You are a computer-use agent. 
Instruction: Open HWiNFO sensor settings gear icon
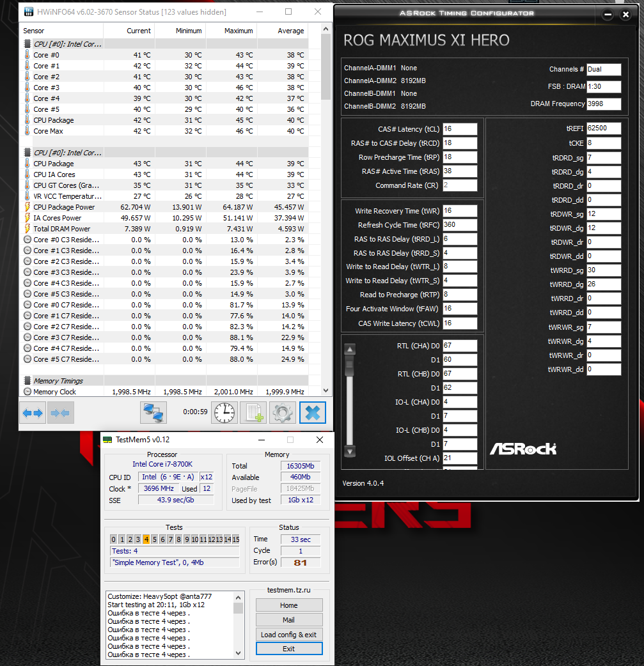coord(283,413)
